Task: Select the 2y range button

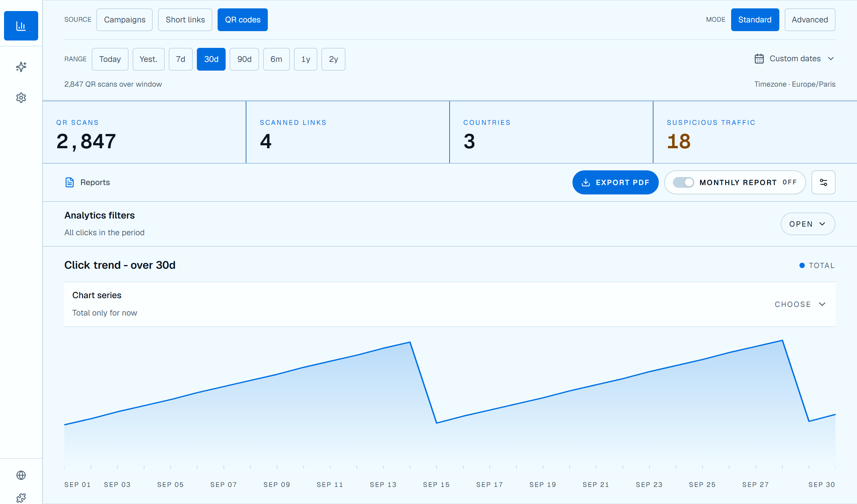Action: pyautogui.click(x=333, y=59)
